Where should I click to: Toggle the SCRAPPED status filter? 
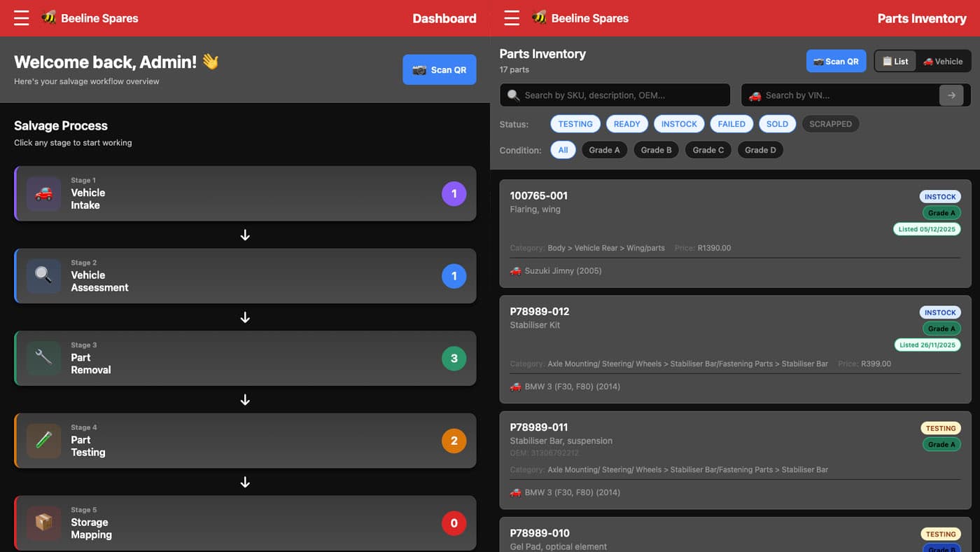click(830, 124)
